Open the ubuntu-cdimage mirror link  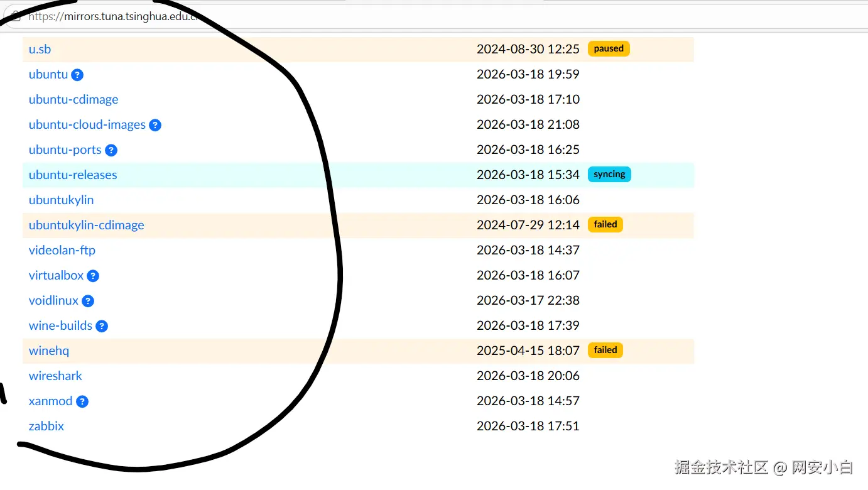pos(73,99)
